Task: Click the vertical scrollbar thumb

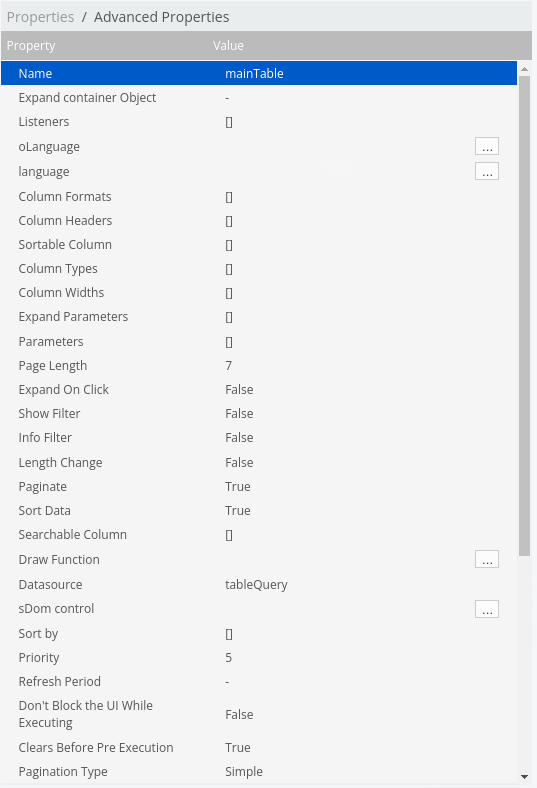Action: 524,316
